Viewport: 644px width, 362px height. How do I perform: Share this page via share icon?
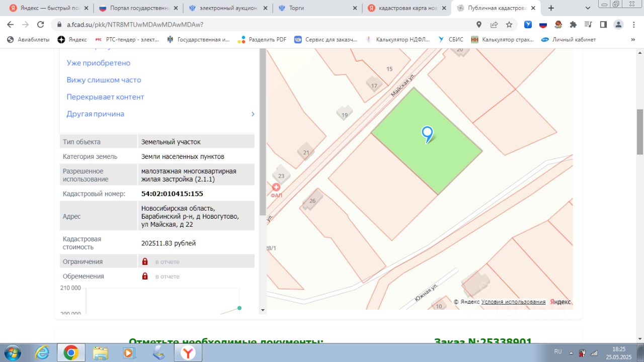pyautogui.click(x=494, y=24)
